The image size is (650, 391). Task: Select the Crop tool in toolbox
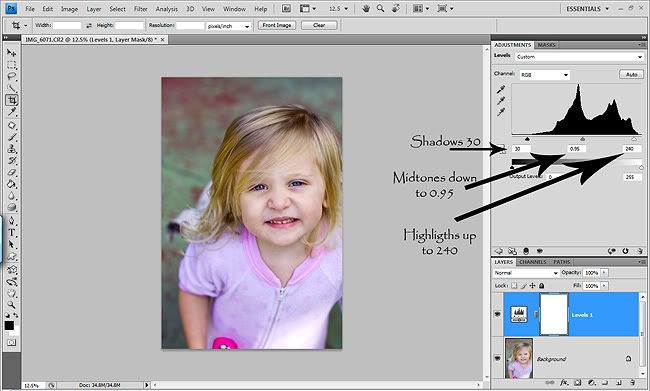12,100
